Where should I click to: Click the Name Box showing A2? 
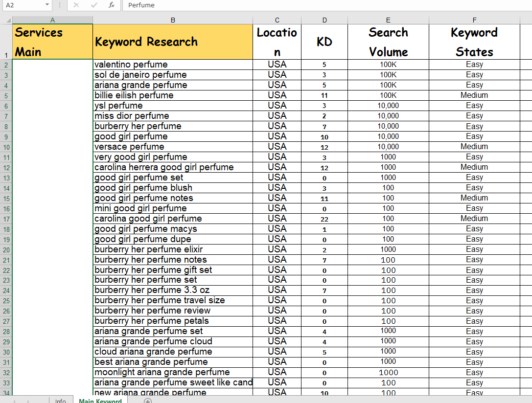22,5
